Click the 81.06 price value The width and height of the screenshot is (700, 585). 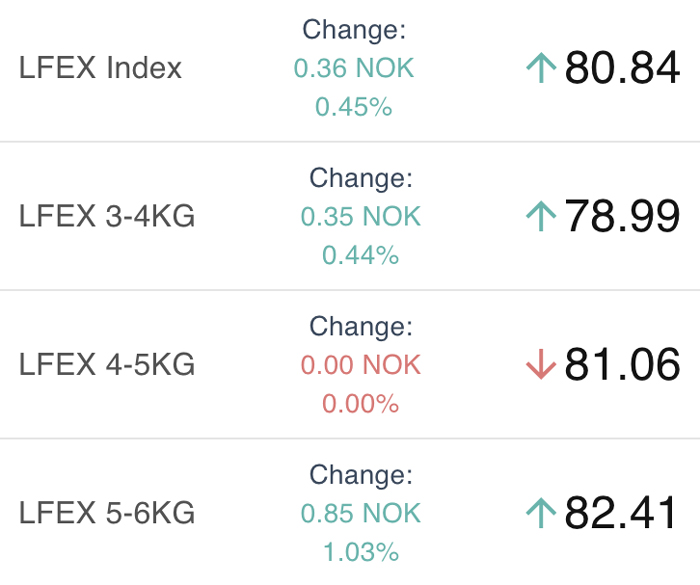(x=622, y=364)
